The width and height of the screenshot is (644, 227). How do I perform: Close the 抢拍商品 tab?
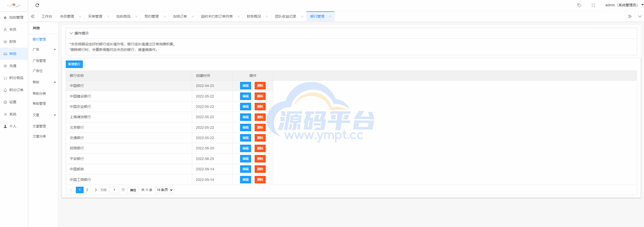click(137, 17)
